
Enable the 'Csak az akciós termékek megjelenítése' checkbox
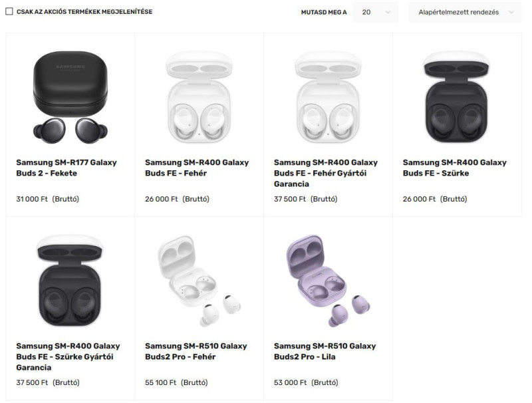coord(9,11)
